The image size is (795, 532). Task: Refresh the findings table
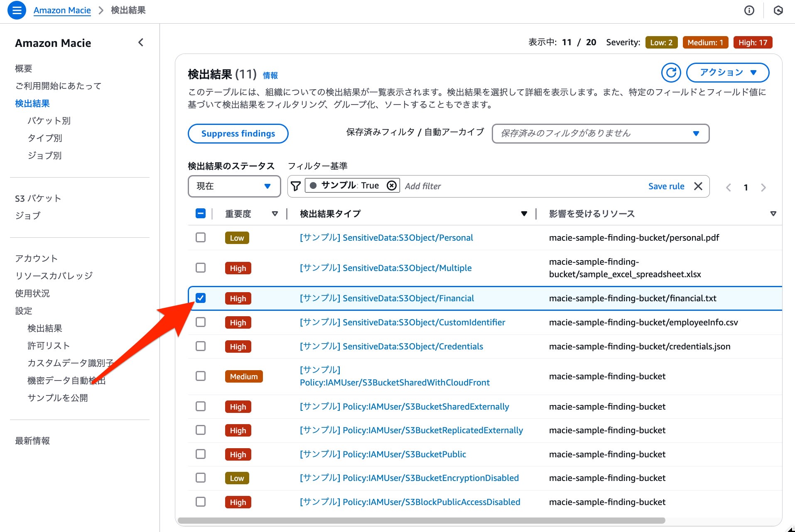[x=671, y=73]
